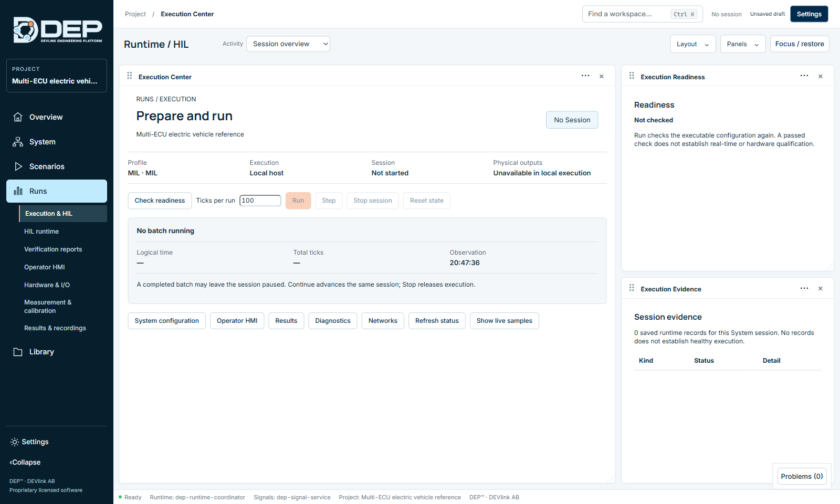Click the Library folder icon

(x=18, y=352)
